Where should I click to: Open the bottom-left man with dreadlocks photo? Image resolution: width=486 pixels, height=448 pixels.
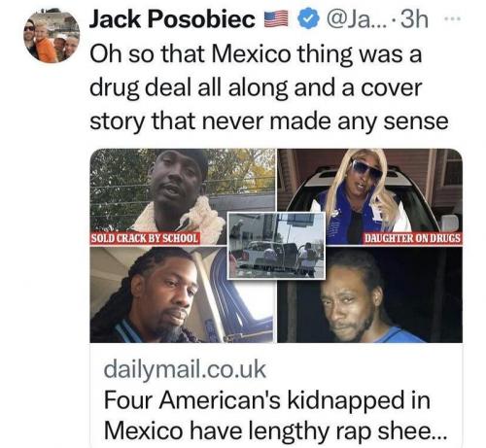pos(183,294)
